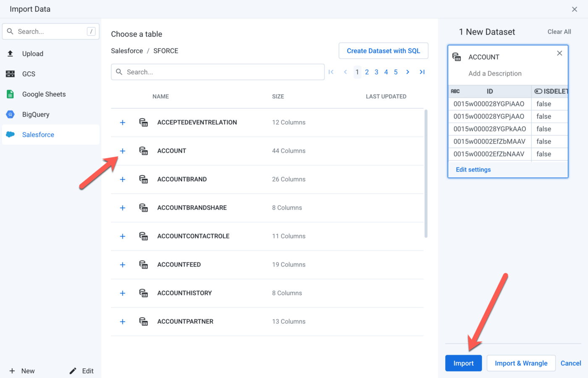Screen dimensions: 588x378
Task: Click the dataset icon in the ACCOUNT card
Action: pos(457,57)
